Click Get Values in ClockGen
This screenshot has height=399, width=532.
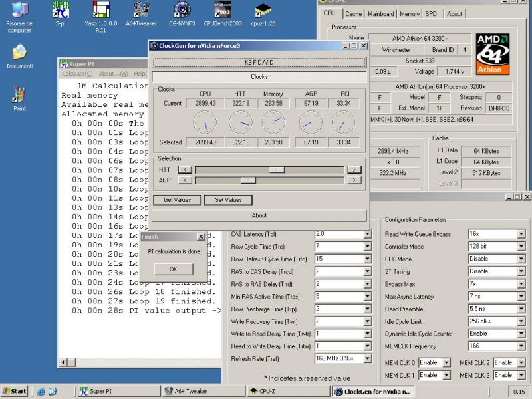click(177, 200)
